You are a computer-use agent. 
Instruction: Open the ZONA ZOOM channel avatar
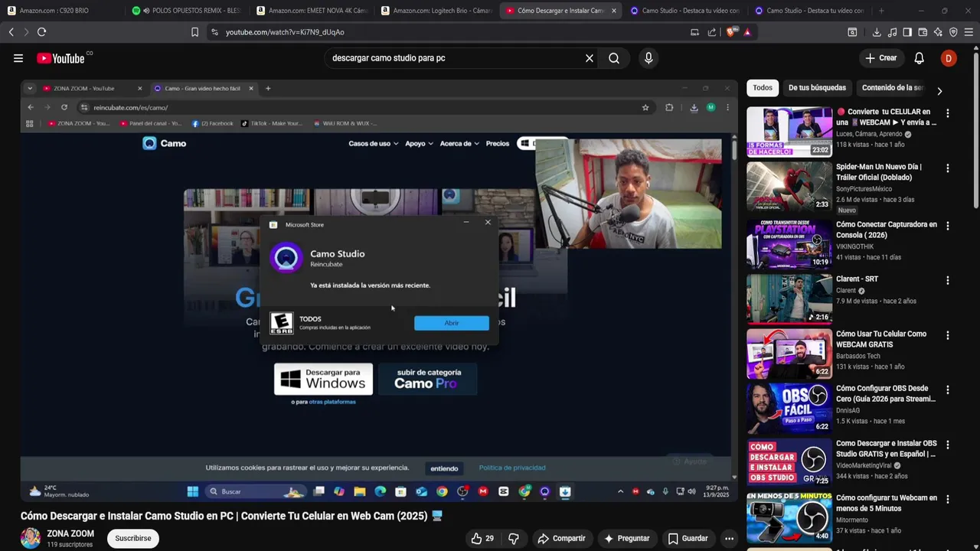[x=31, y=539]
